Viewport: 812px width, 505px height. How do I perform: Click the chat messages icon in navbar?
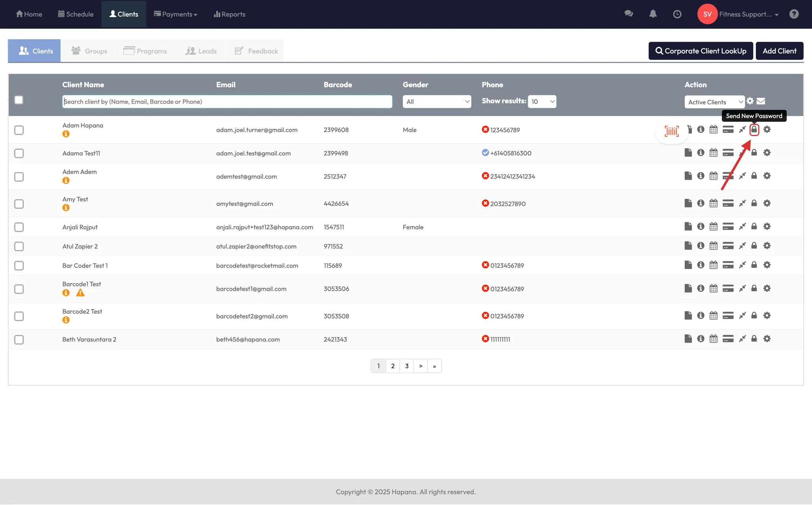click(x=628, y=14)
